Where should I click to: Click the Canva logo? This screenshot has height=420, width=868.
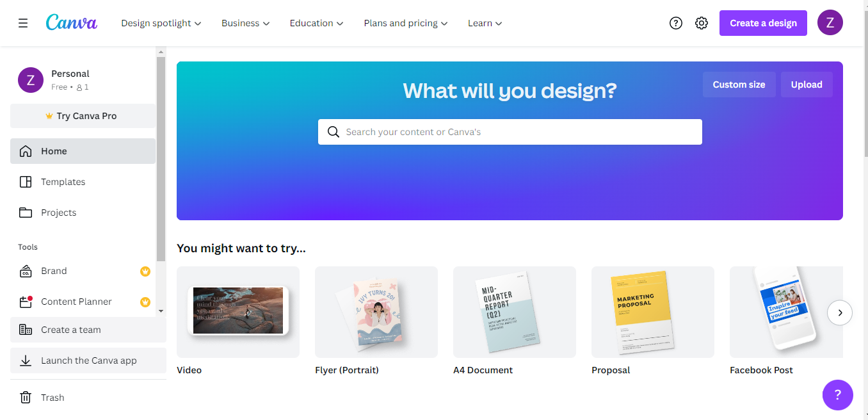click(72, 22)
